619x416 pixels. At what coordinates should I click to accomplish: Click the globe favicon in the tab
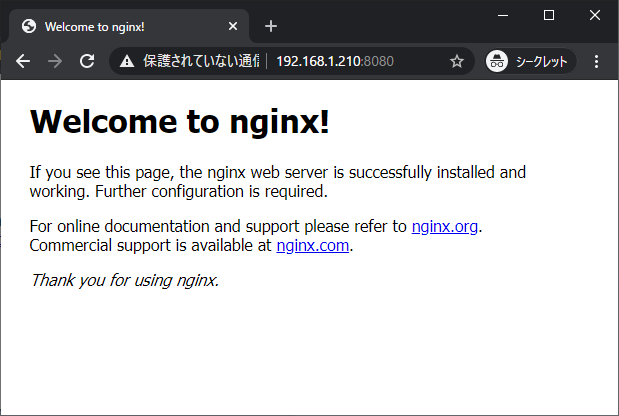pos(29,26)
